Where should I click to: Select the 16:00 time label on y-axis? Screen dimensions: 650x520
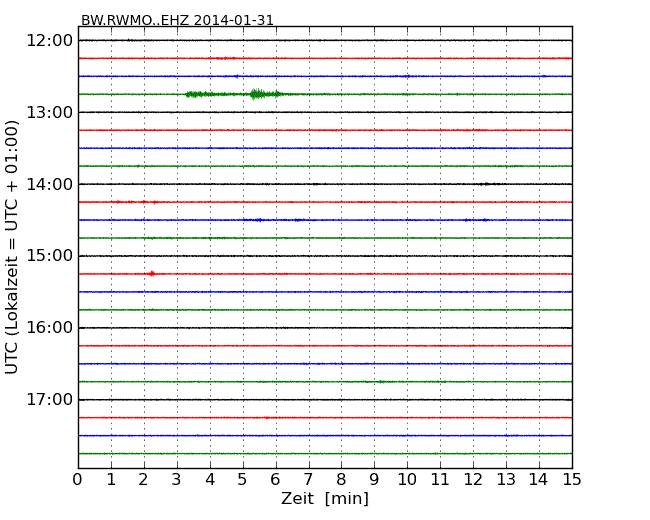click(x=49, y=328)
